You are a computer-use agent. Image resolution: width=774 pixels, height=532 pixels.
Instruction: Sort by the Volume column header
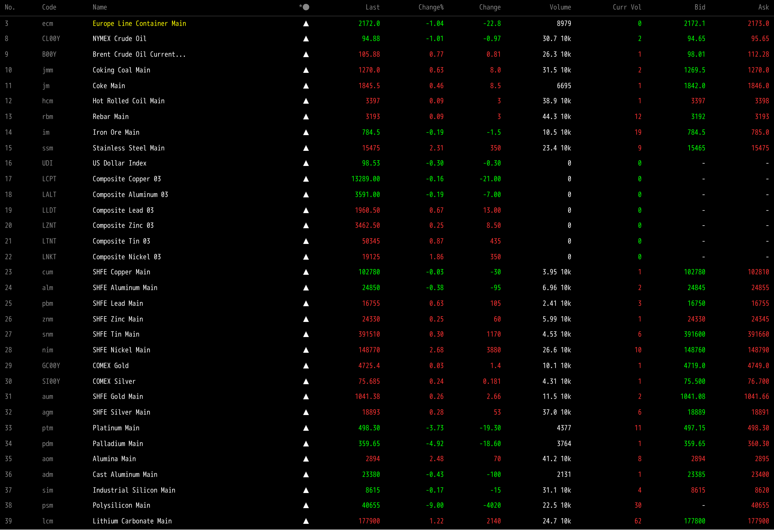pos(560,7)
